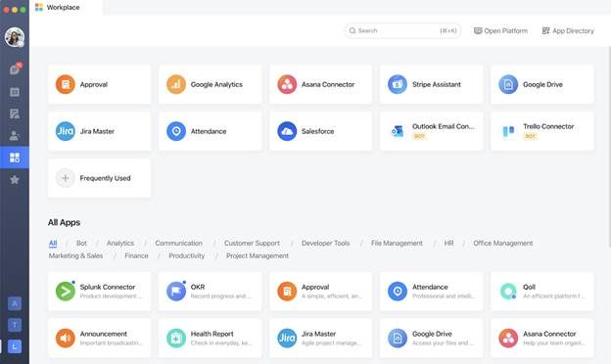The image size is (611, 364).
Task: Open the Calendar icon in sidebar
Action: pos(15,92)
